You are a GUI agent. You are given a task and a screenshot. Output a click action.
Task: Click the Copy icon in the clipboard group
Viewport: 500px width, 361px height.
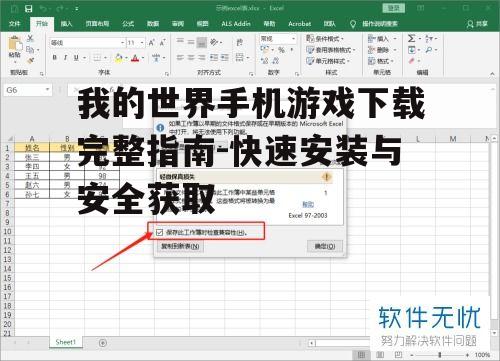[30, 50]
